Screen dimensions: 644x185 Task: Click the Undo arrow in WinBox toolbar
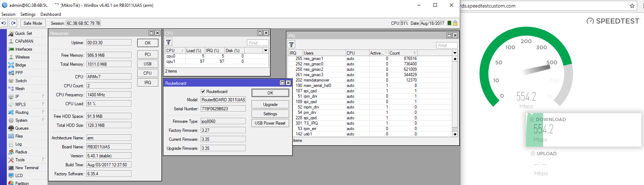(x=4, y=23)
